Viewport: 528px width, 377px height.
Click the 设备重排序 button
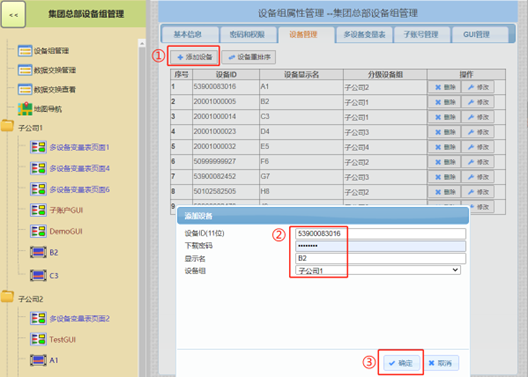pyautogui.click(x=249, y=57)
